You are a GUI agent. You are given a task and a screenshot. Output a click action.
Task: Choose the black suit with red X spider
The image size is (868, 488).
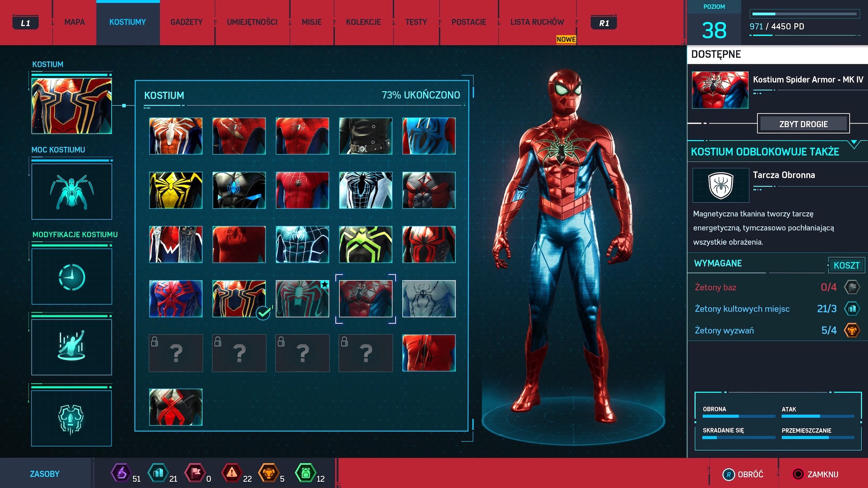click(x=176, y=407)
